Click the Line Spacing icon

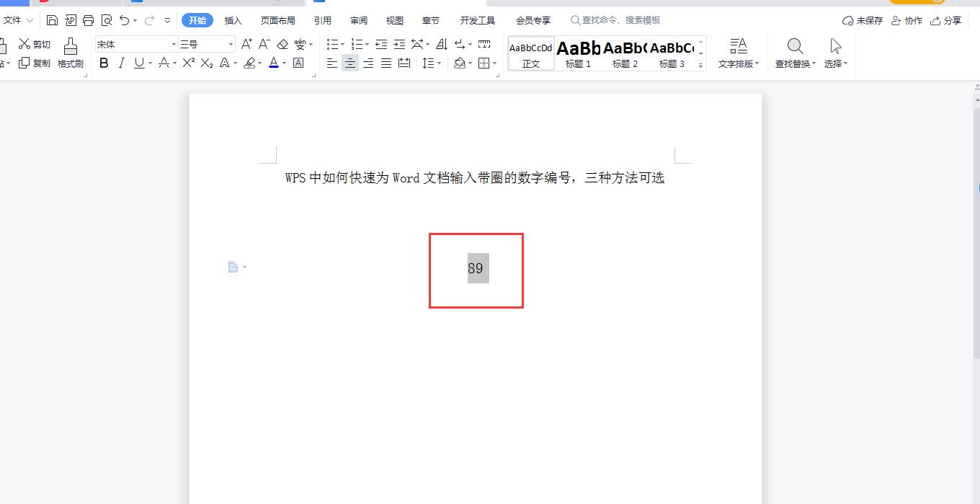[x=429, y=63]
